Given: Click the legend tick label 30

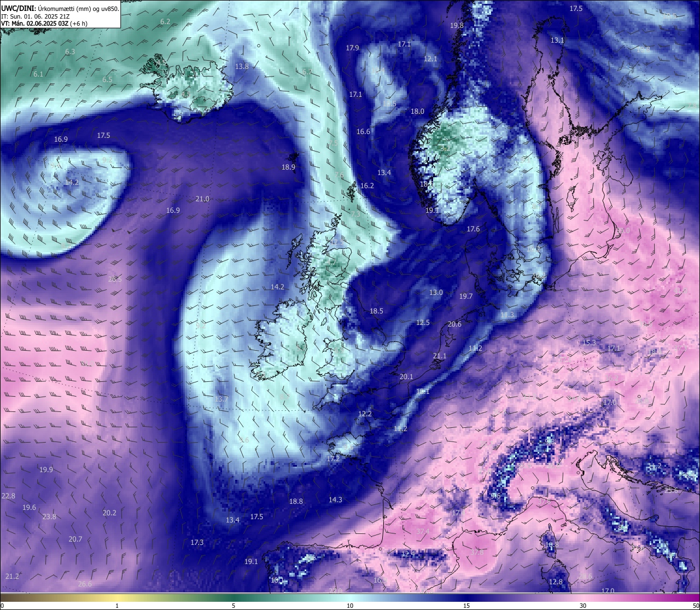Looking at the screenshot, I should click(x=583, y=606).
